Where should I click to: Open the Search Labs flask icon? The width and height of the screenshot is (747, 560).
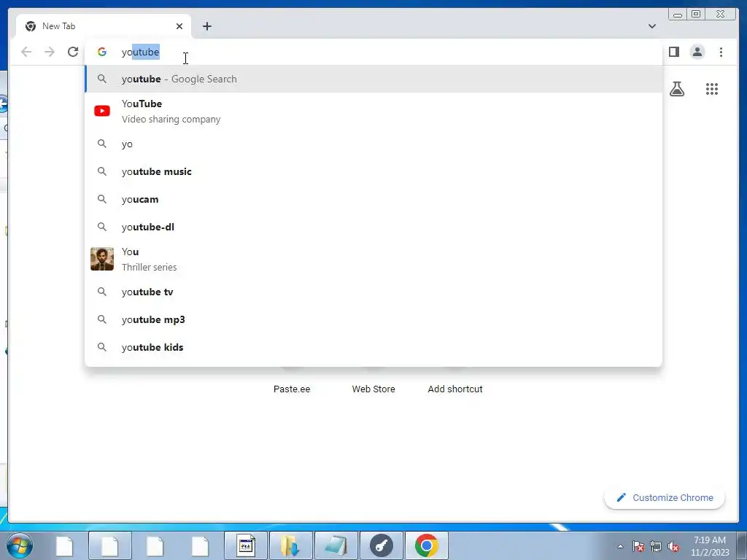[x=677, y=89]
